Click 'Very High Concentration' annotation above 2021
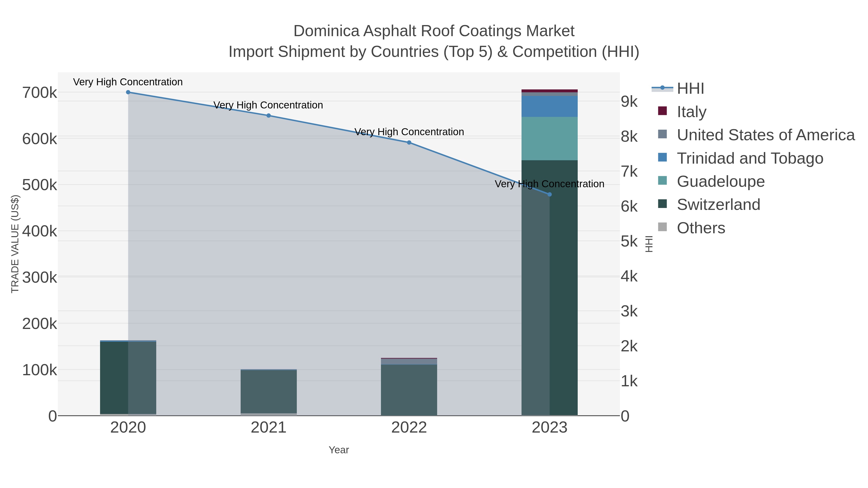The width and height of the screenshot is (868, 488). coord(269,105)
